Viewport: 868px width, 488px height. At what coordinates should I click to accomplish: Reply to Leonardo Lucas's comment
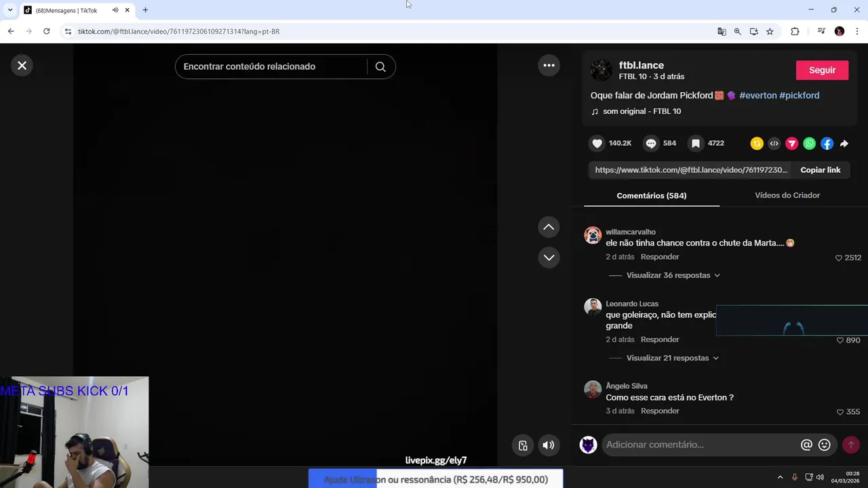(660, 340)
